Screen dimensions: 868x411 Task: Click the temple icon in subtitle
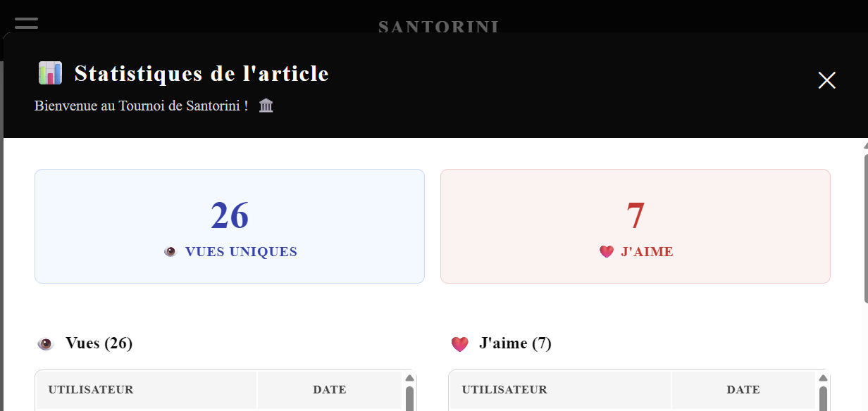266,106
